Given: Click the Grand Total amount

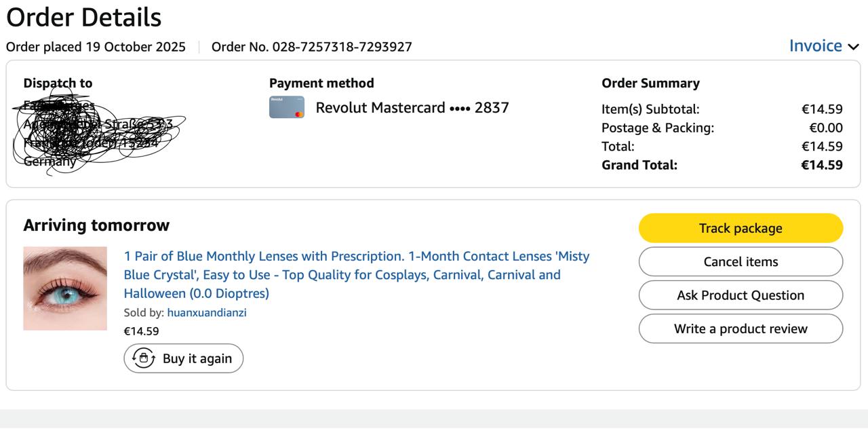Looking at the screenshot, I should (x=821, y=165).
